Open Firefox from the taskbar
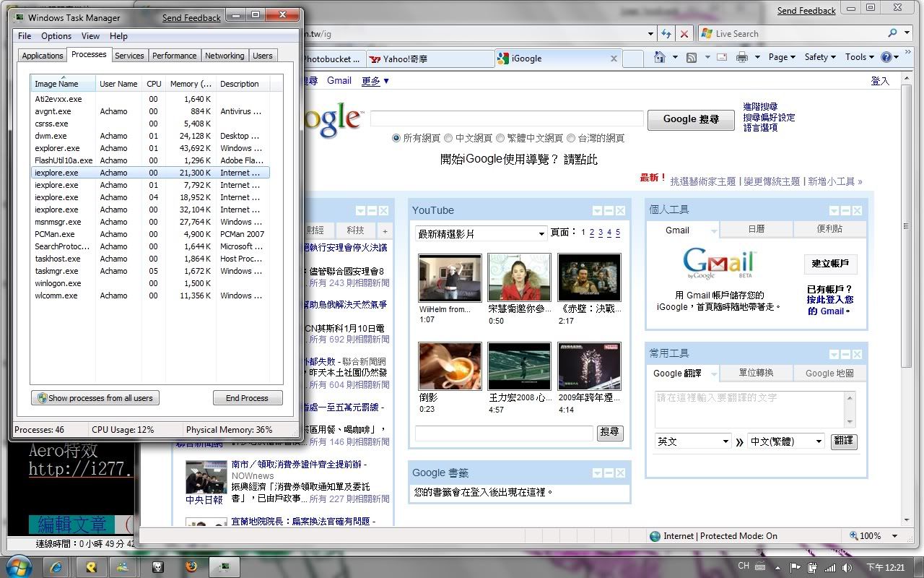Viewport: 924px width, 578px height. point(191,566)
